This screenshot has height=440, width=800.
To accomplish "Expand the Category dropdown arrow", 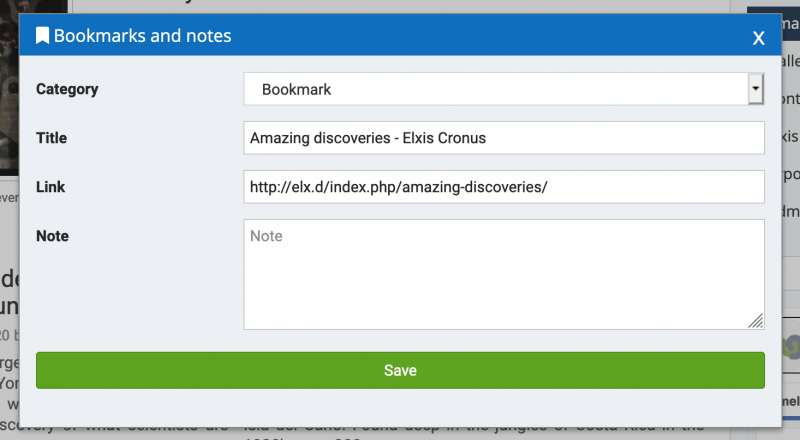I will pyautogui.click(x=756, y=89).
